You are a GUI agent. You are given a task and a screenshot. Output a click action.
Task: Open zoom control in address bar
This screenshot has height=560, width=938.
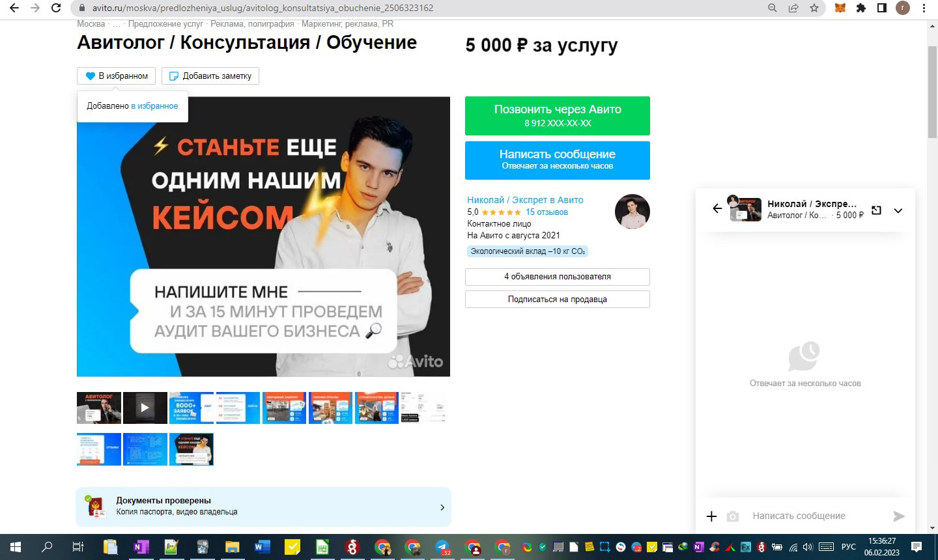click(773, 8)
